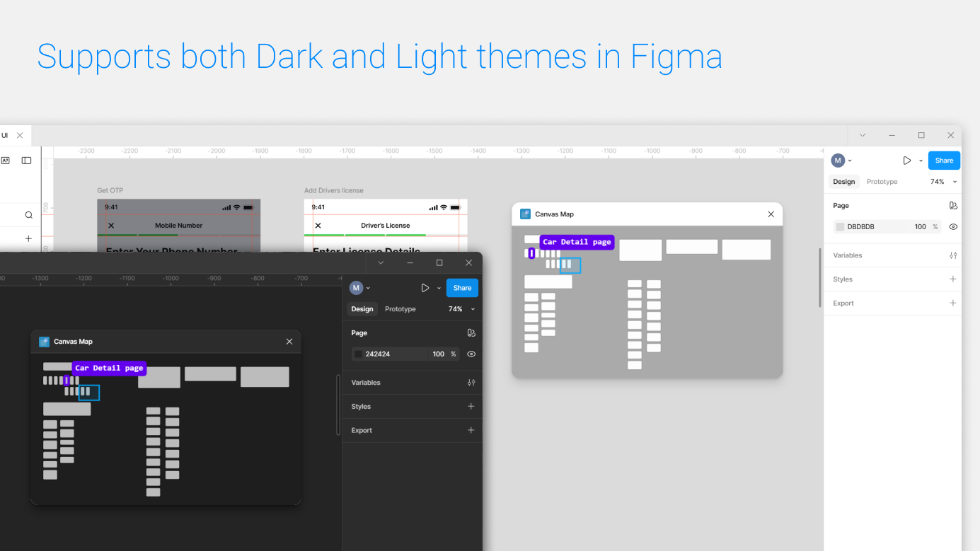
Task: Select purple highlighted frame in light map
Action: click(531, 253)
